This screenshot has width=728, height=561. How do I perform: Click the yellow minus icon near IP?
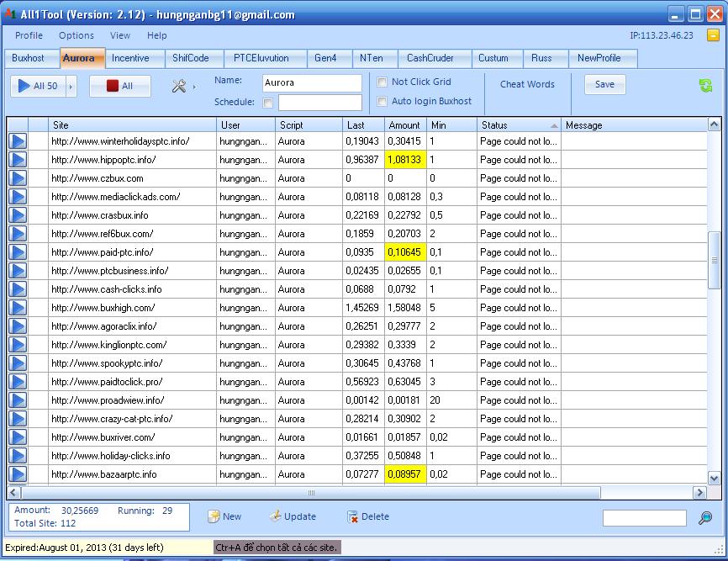(x=713, y=35)
